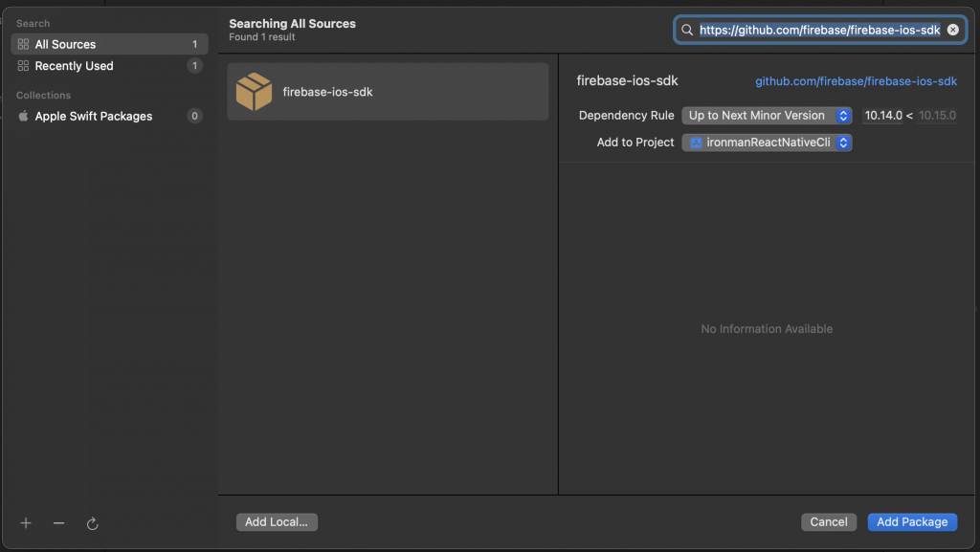Click the Searching All Sources heading

coord(292,24)
